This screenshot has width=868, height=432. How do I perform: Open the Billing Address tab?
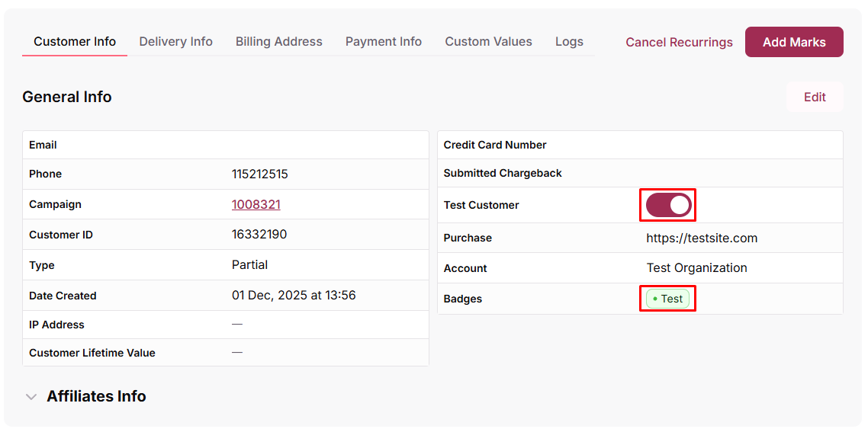tap(279, 41)
